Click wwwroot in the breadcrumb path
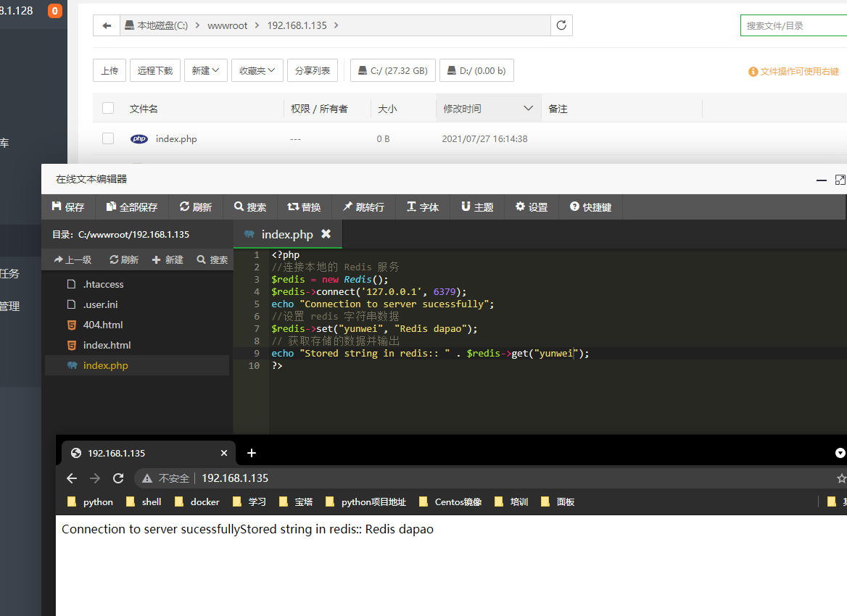847x616 pixels. click(228, 25)
